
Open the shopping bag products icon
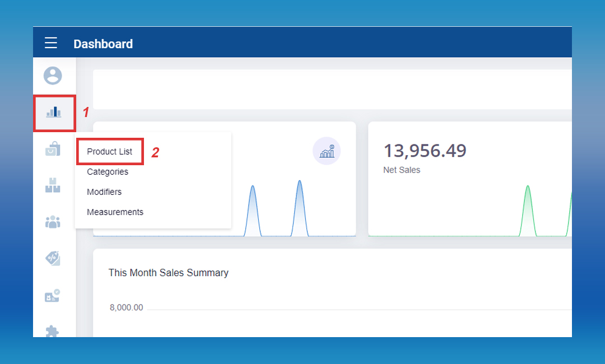click(x=53, y=149)
